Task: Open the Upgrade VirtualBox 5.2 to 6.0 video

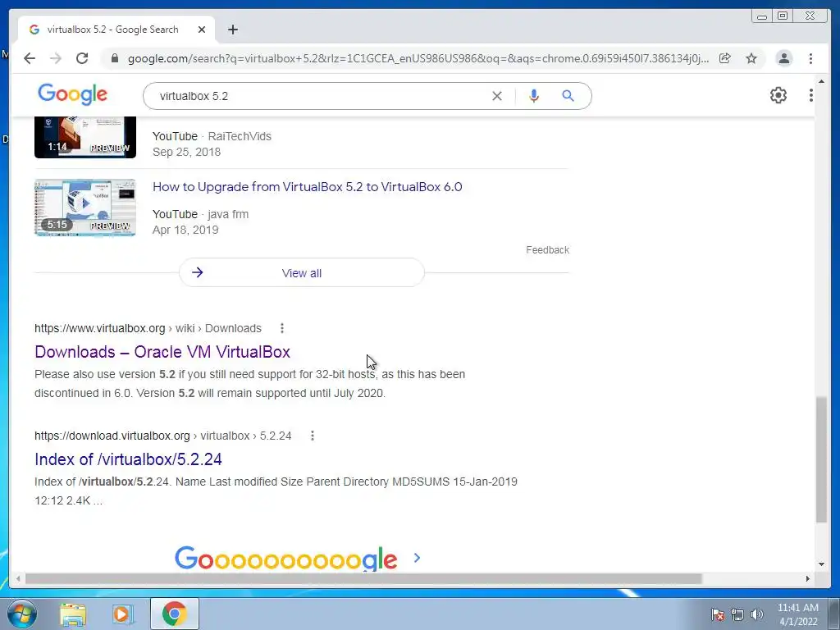Action: tap(308, 187)
